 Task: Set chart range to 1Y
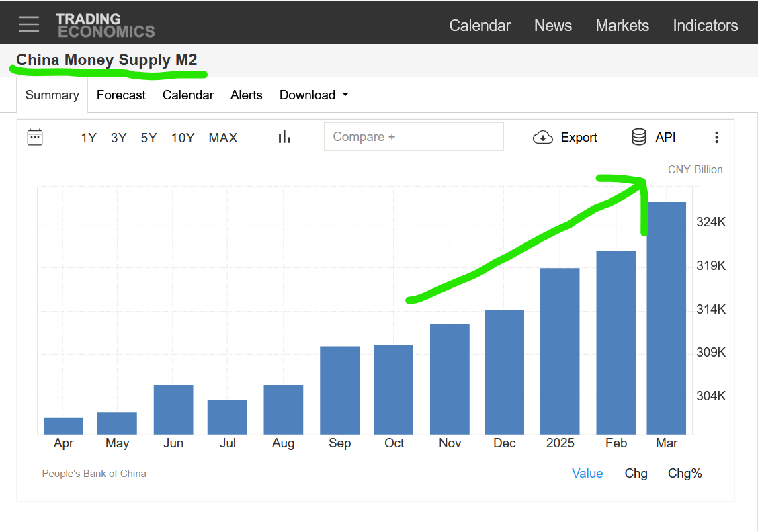pos(89,138)
